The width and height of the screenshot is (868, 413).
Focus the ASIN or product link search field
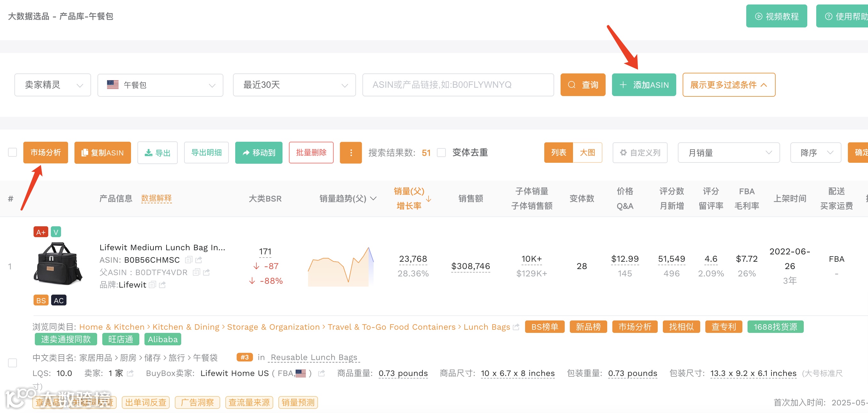tap(458, 85)
